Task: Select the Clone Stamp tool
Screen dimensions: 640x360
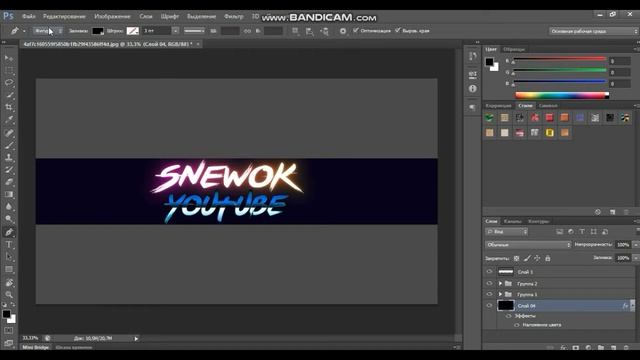Action: point(9,157)
